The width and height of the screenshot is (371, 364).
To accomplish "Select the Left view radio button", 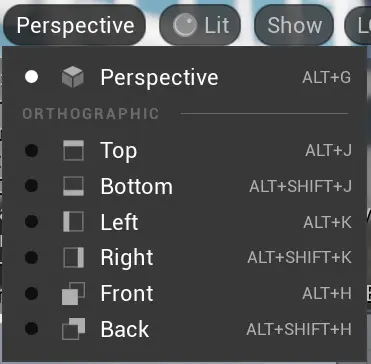I will (31, 222).
